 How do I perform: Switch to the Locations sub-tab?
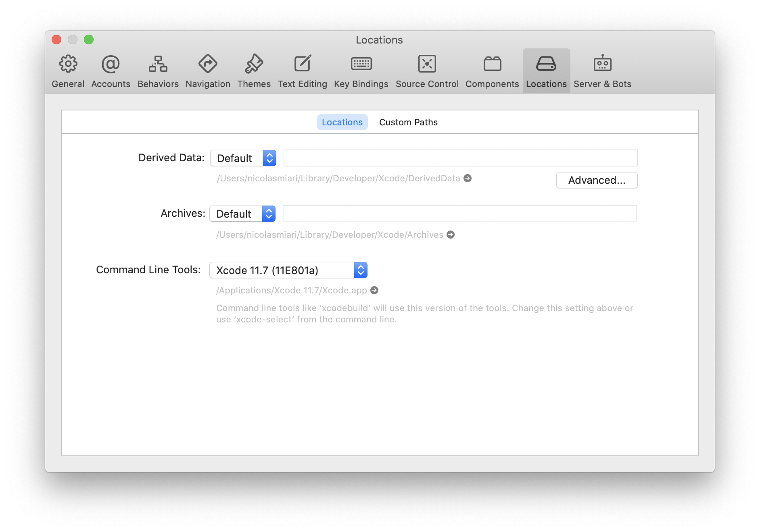tap(342, 122)
